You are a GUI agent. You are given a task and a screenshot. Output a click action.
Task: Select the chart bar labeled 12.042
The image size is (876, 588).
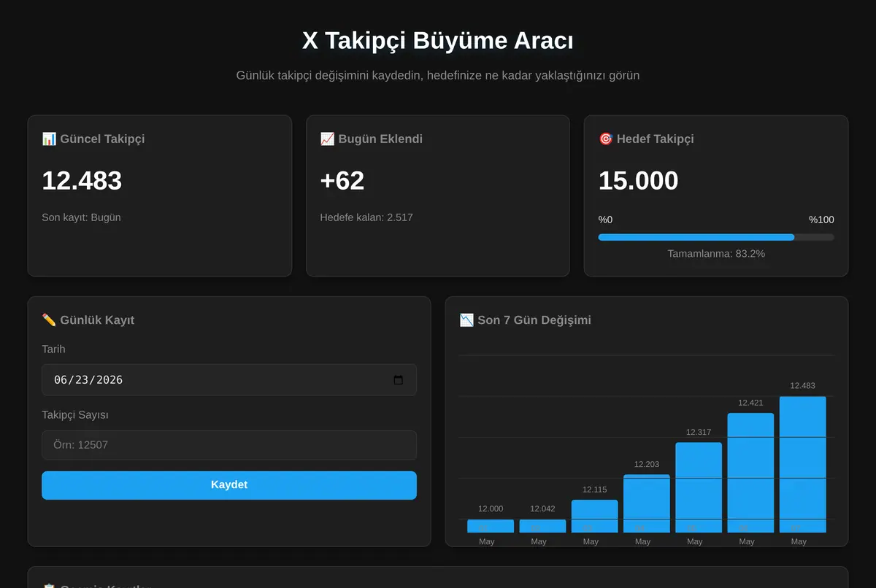coord(542,526)
